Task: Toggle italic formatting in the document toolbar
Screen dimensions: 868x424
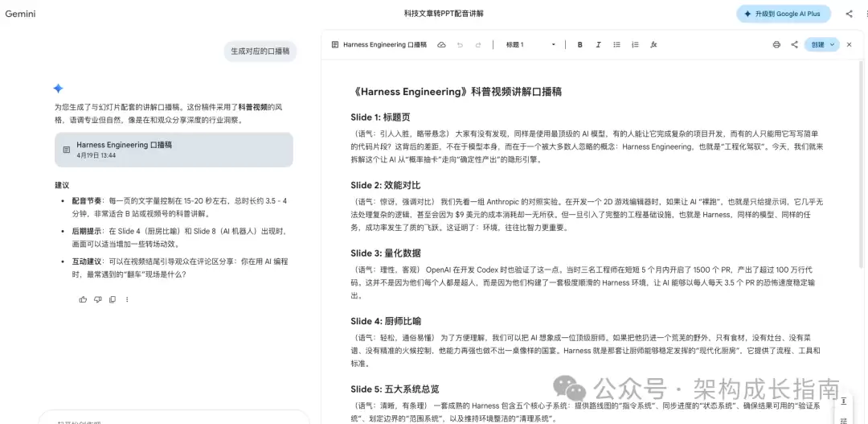Action: click(598, 45)
